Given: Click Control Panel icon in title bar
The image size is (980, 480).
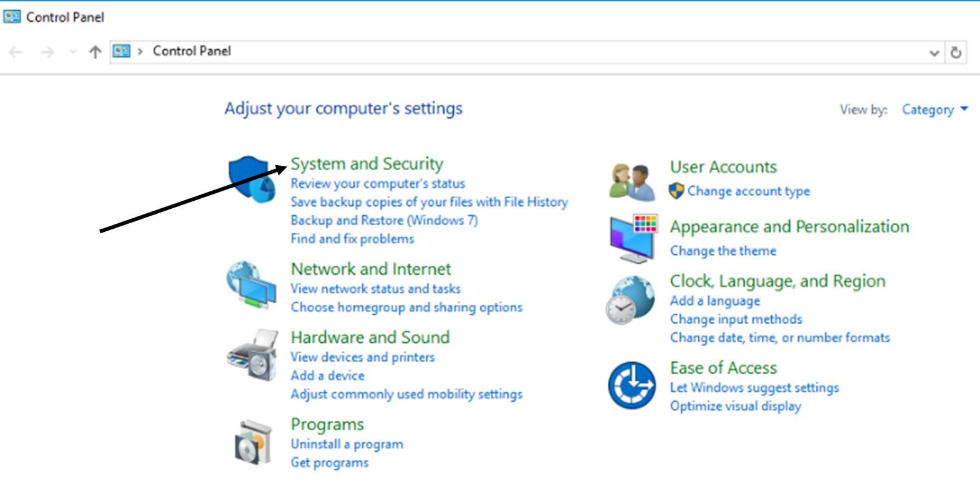Looking at the screenshot, I should click(x=12, y=16).
